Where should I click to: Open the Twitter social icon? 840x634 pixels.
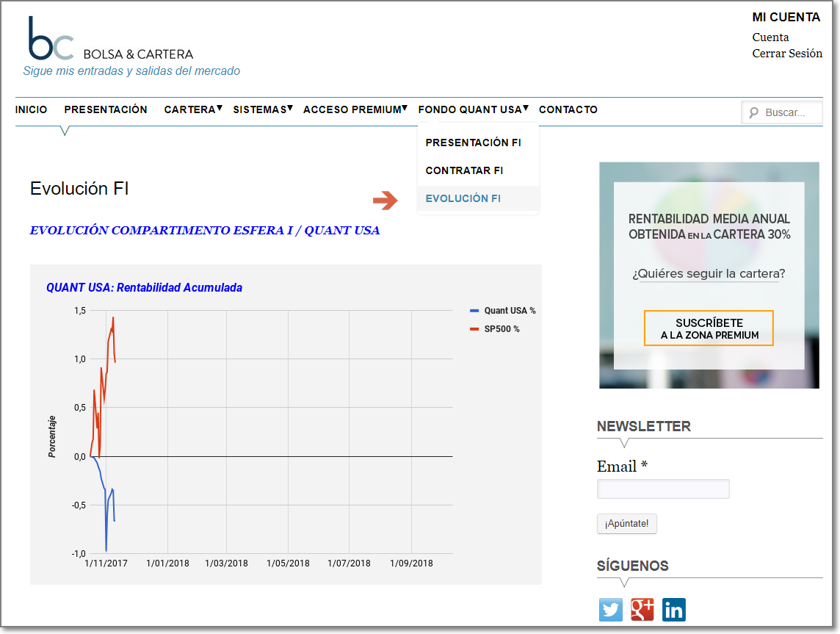[611, 610]
